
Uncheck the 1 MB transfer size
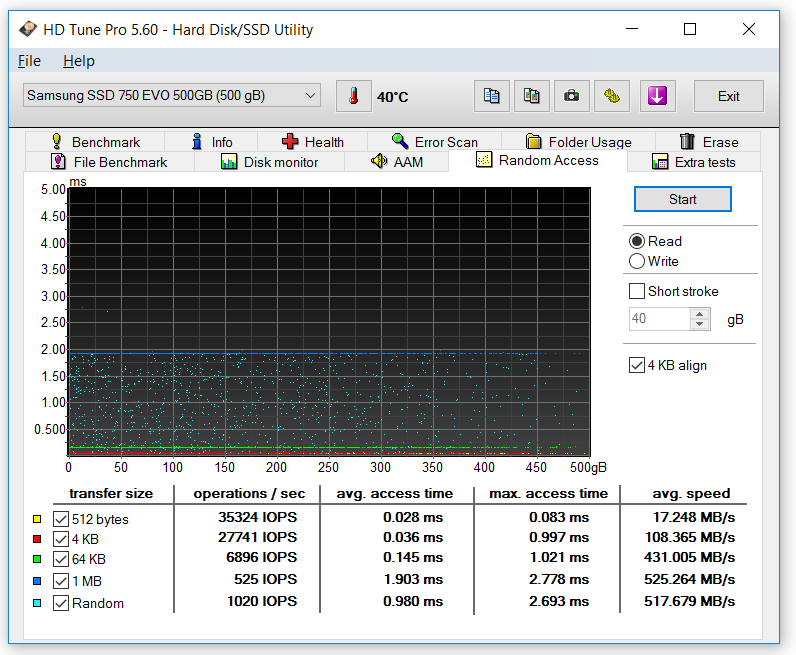61,581
